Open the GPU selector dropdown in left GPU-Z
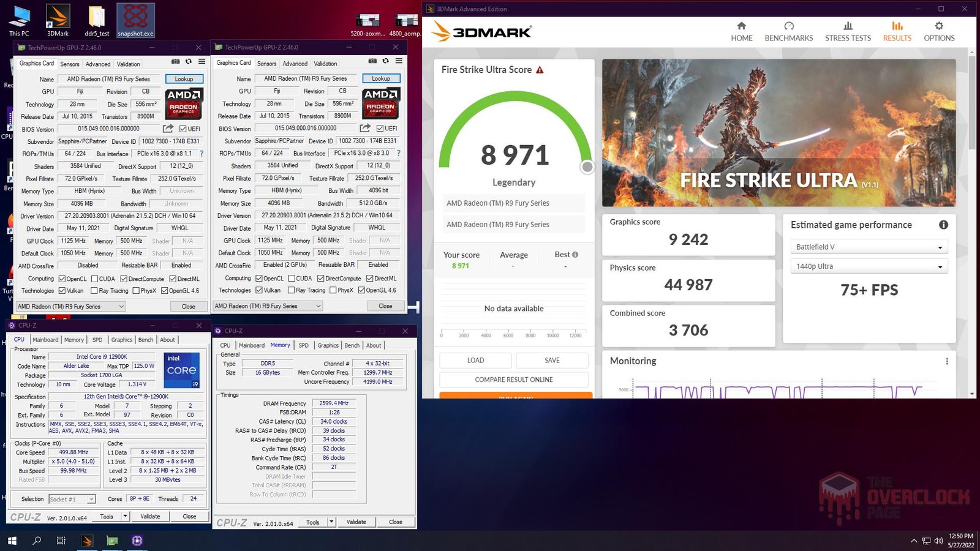The width and height of the screenshot is (980, 551). [x=70, y=306]
